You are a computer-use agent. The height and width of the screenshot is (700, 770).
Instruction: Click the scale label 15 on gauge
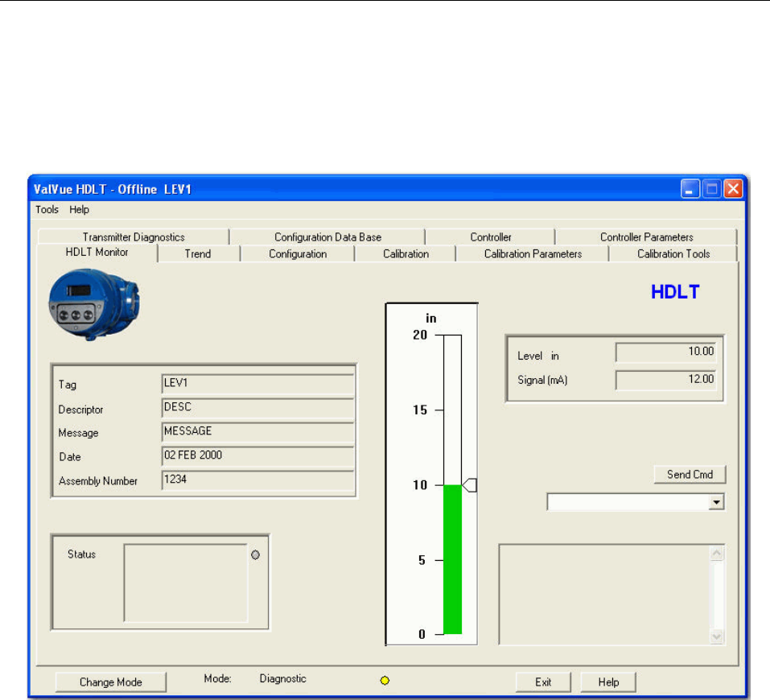[x=420, y=410]
